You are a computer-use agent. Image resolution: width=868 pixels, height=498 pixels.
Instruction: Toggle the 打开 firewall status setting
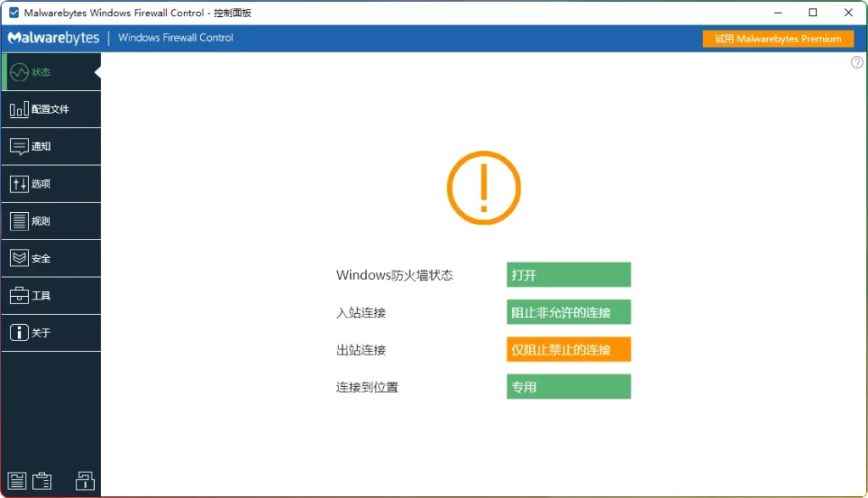[568, 274]
